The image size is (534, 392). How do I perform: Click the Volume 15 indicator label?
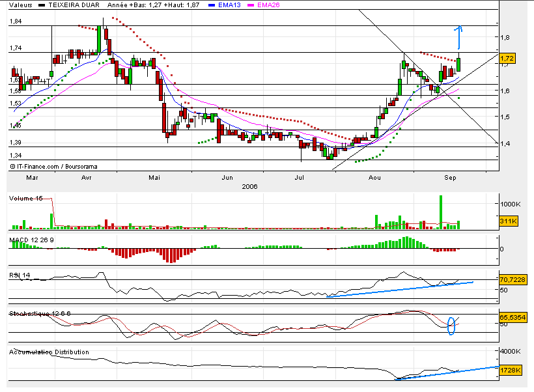pos(25,198)
